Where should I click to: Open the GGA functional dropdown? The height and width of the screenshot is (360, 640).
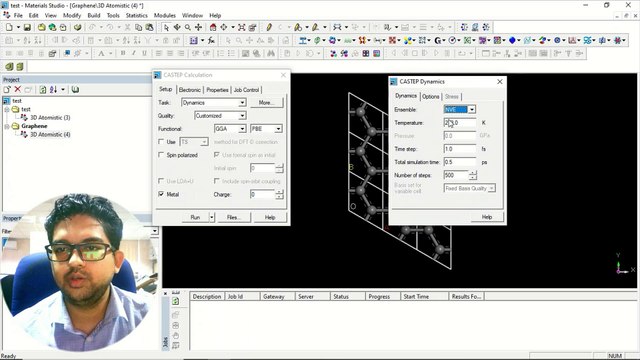tap(242, 129)
